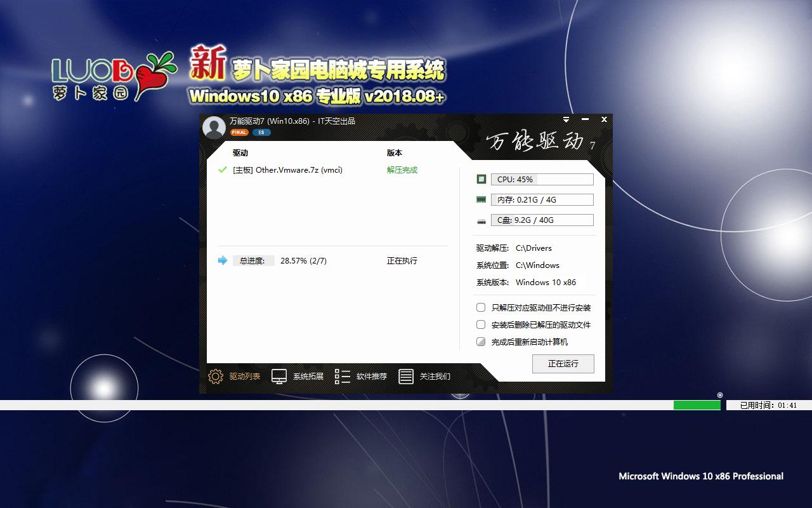Click the CPU chip icon

click(x=481, y=180)
